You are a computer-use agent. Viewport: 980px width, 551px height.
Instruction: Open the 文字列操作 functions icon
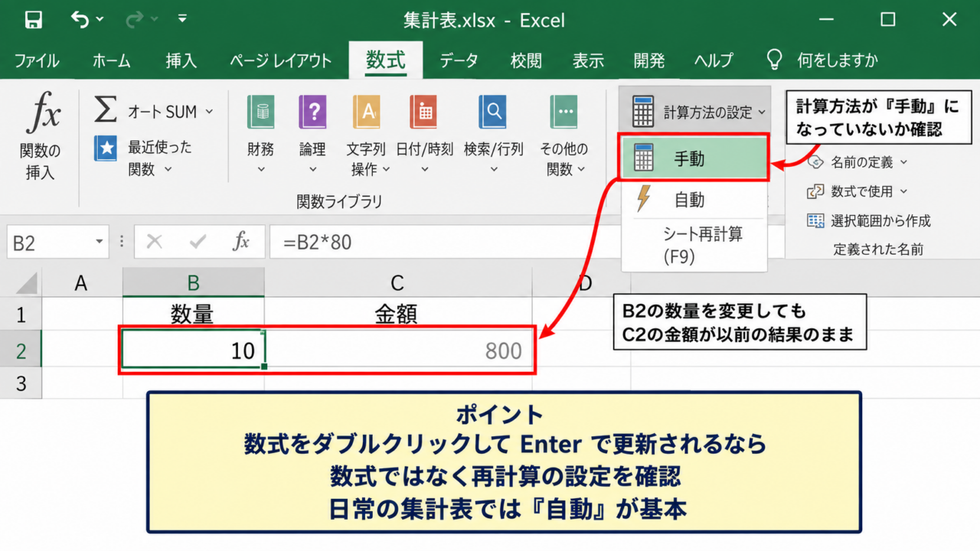(367, 112)
